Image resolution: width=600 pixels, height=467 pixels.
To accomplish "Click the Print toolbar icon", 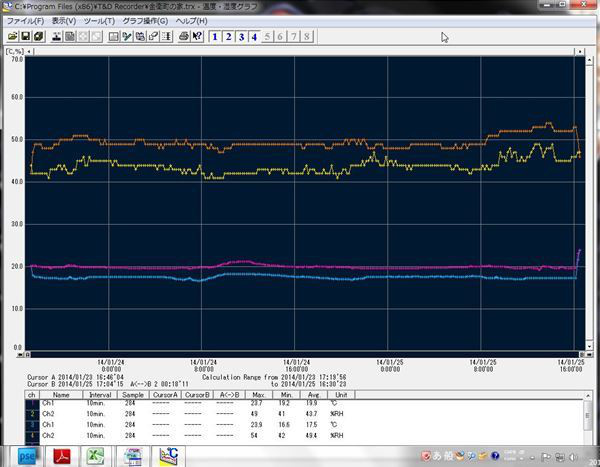I will pyautogui.click(x=184, y=36).
